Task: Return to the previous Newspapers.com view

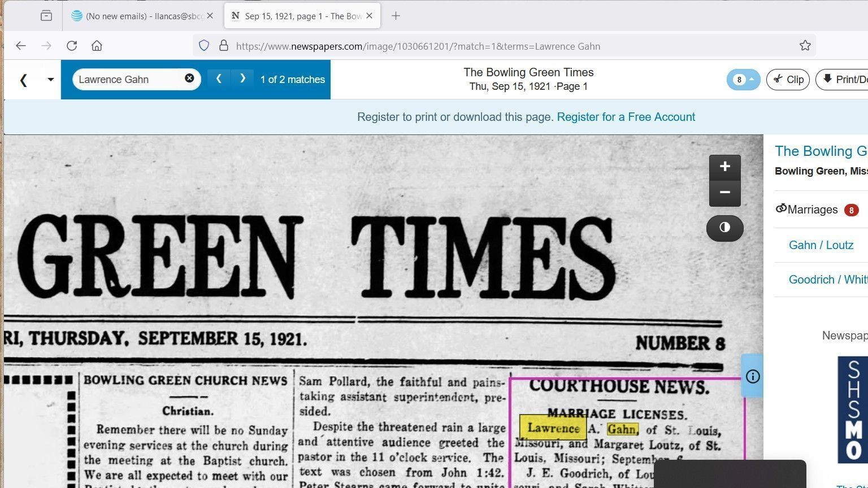Action: tap(24, 80)
